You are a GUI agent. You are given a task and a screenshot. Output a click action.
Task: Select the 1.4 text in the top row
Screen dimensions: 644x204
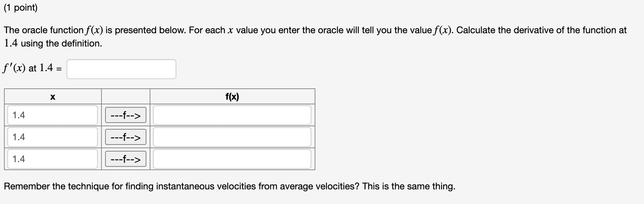pyautogui.click(x=18, y=115)
